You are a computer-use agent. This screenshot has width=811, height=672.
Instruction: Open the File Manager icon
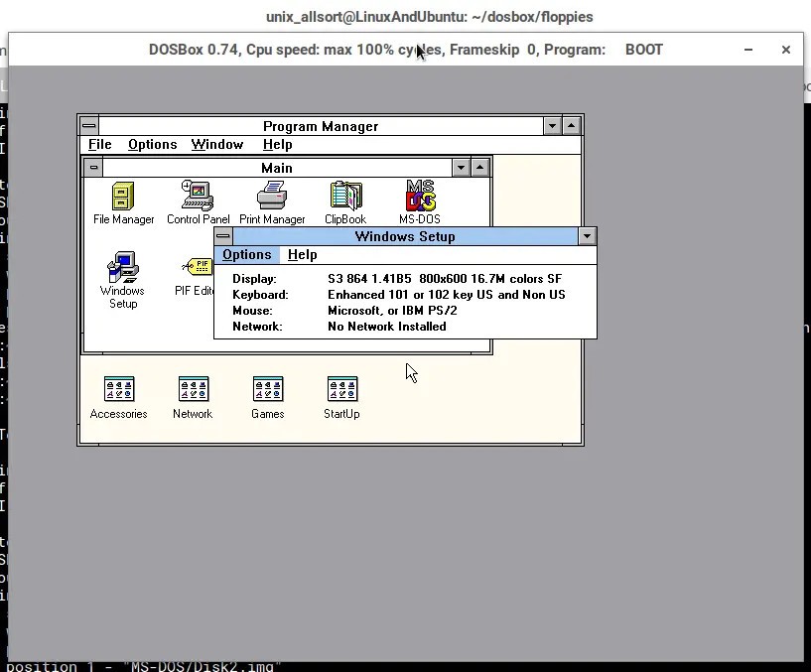click(123, 202)
